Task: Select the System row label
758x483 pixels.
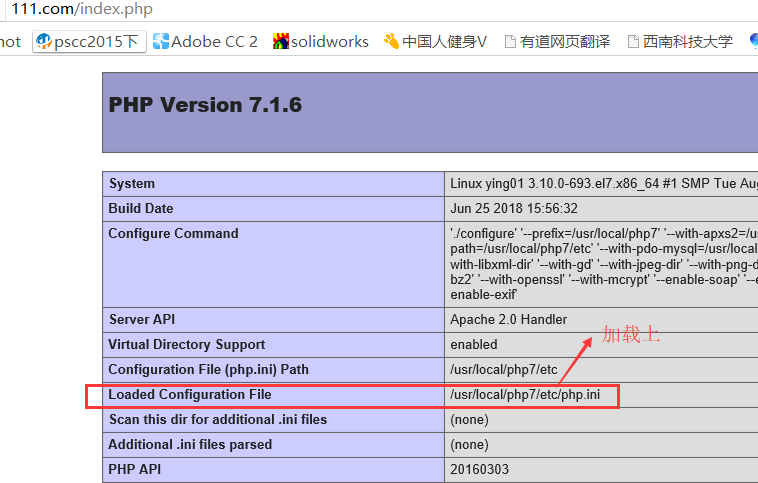Action: tap(132, 184)
